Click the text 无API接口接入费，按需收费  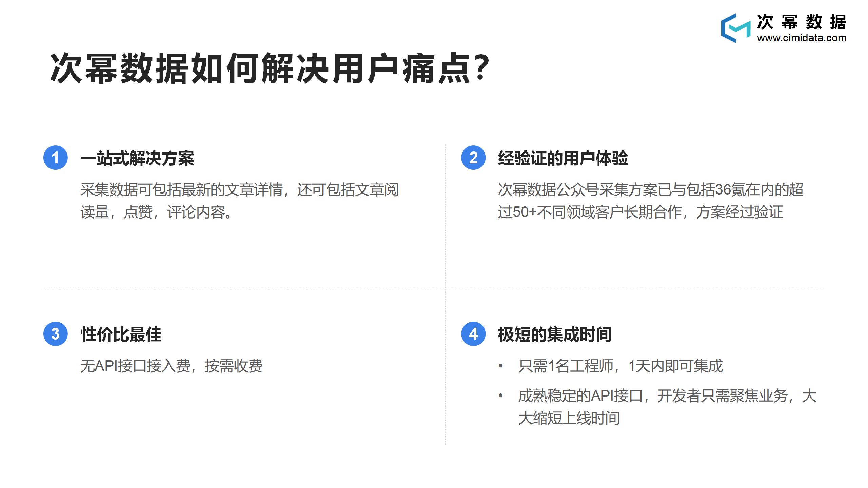point(172,366)
